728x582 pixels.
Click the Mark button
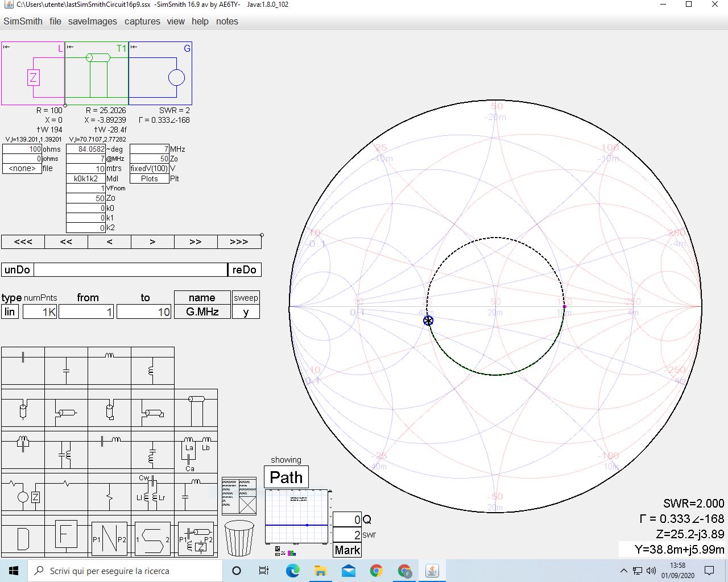point(347,550)
